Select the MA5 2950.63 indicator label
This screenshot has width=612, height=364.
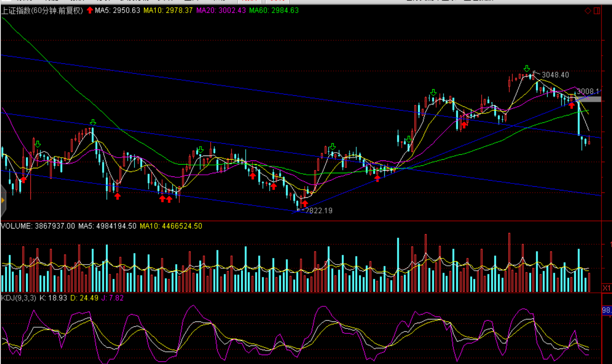coord(118,10)
